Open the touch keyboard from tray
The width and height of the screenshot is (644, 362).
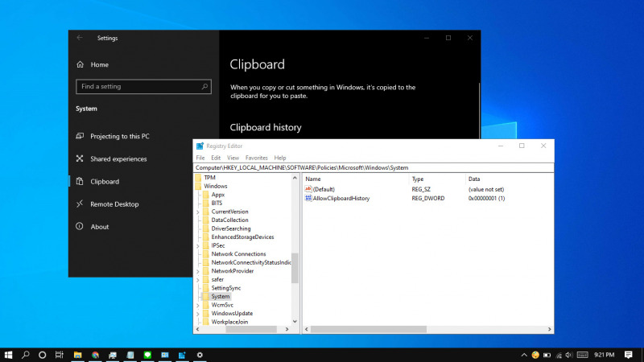pyautogui.click(x=582, y=355)
